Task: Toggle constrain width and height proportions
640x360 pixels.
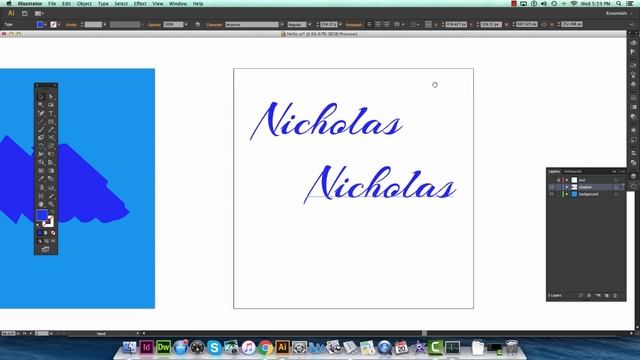Action: 544,24
